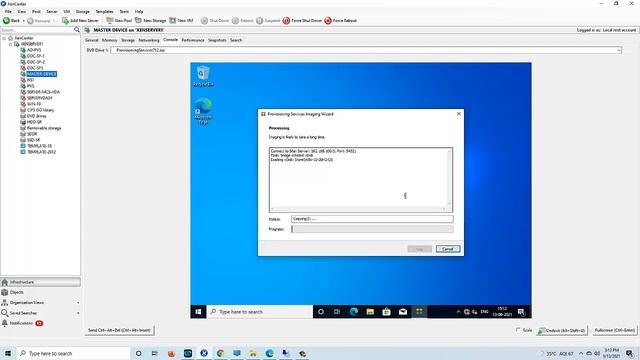
Task: Click the New Pool toolbar icon
Action: coord(110,20)
